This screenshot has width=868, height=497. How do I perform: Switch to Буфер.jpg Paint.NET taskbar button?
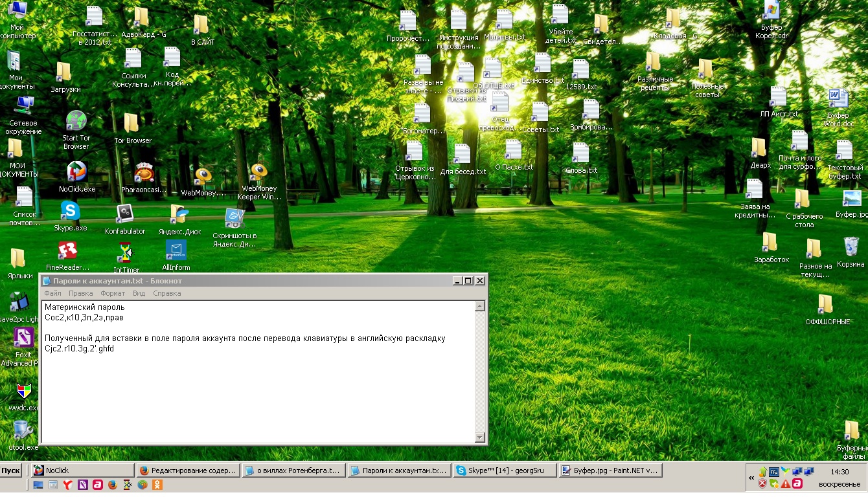(x=610, y=470)
